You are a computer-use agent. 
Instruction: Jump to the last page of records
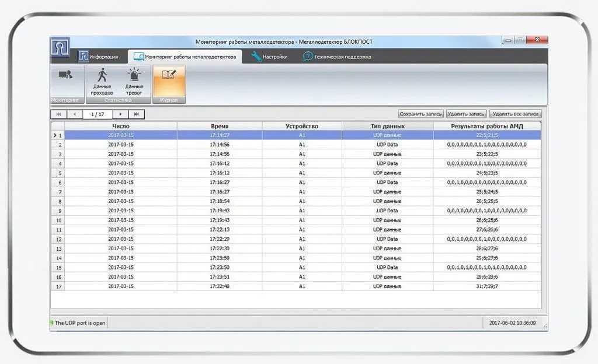coord(137,114)
